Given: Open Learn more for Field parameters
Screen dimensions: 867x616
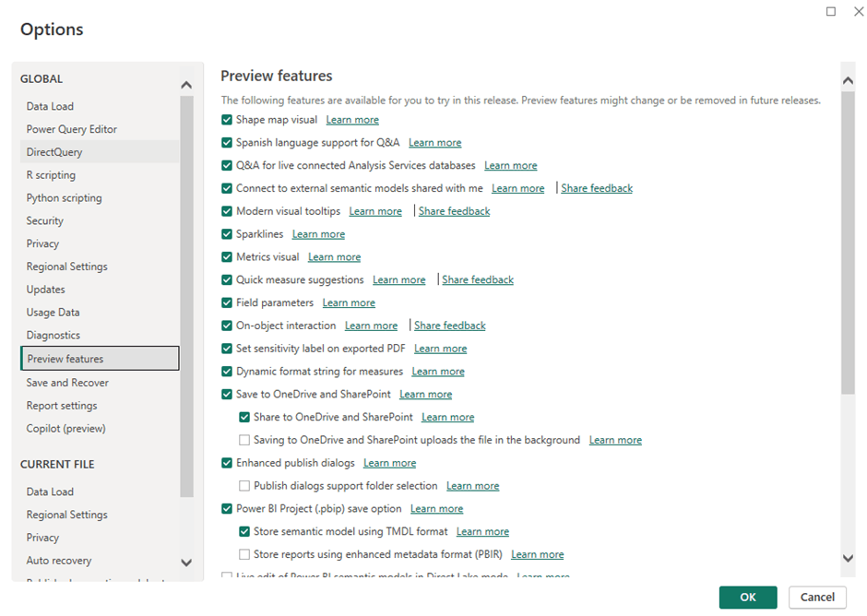Looking at the screenshot, I should tap(349, 303).
